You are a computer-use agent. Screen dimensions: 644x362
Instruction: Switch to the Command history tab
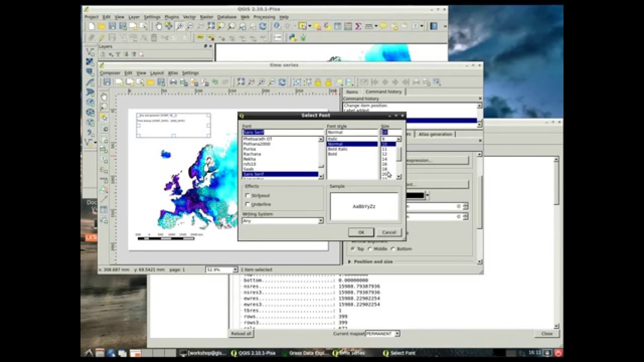383,92
